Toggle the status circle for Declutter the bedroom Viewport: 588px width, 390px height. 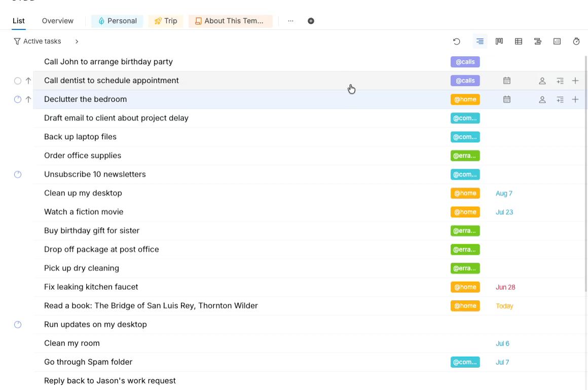18,99
